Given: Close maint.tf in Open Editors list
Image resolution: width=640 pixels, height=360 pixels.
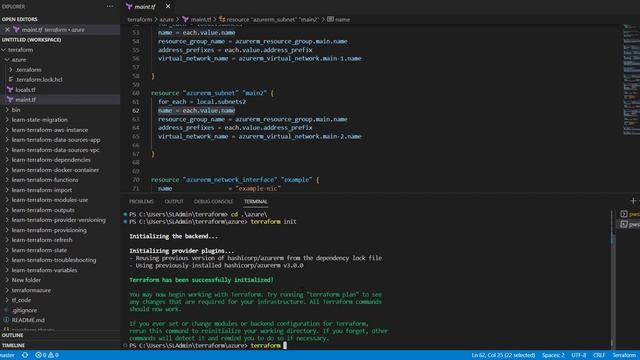Looking at the screenshot, I should 7,29.
